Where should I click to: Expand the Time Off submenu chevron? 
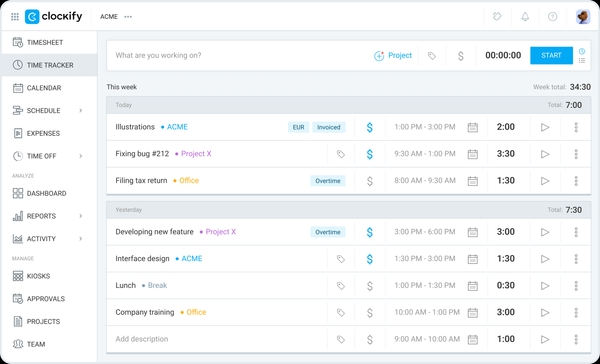click(81, 156)
